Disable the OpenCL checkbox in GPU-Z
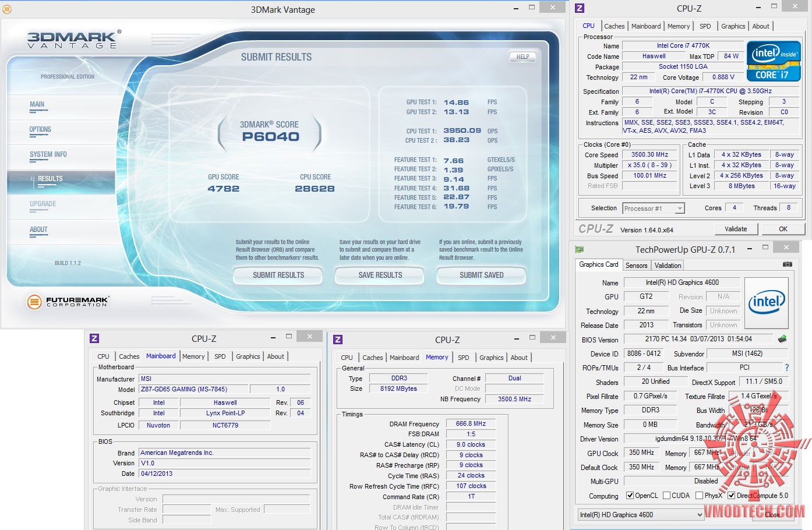 [x=630, y=495]
